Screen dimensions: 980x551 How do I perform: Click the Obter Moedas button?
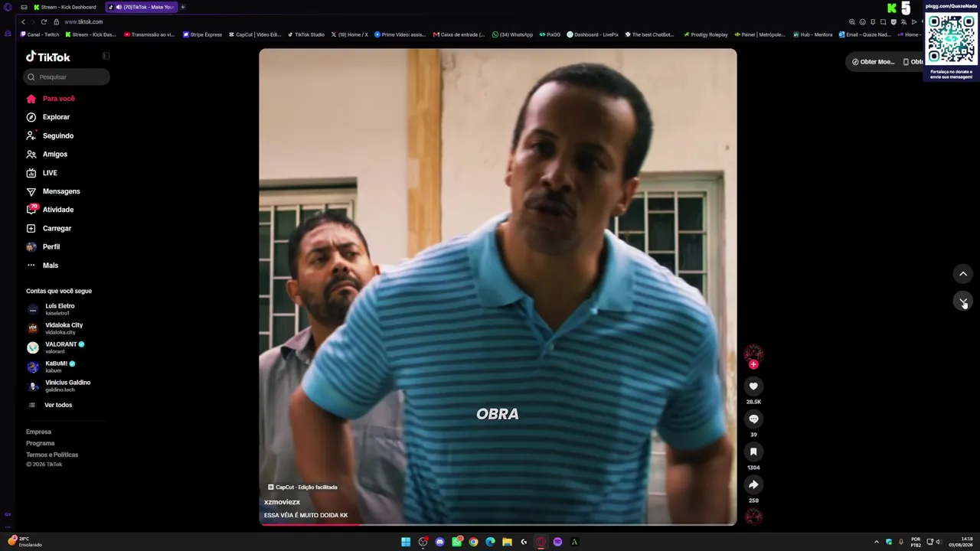[x=873, y=62]
